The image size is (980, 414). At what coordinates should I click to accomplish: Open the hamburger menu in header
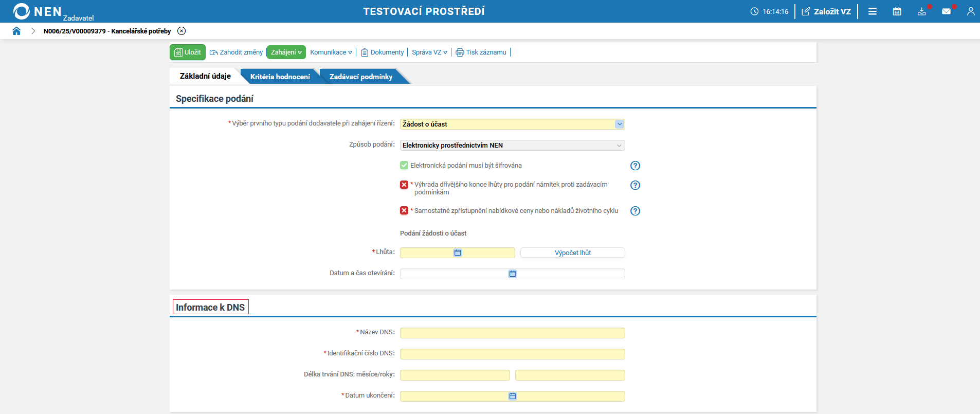pos(873,11)
